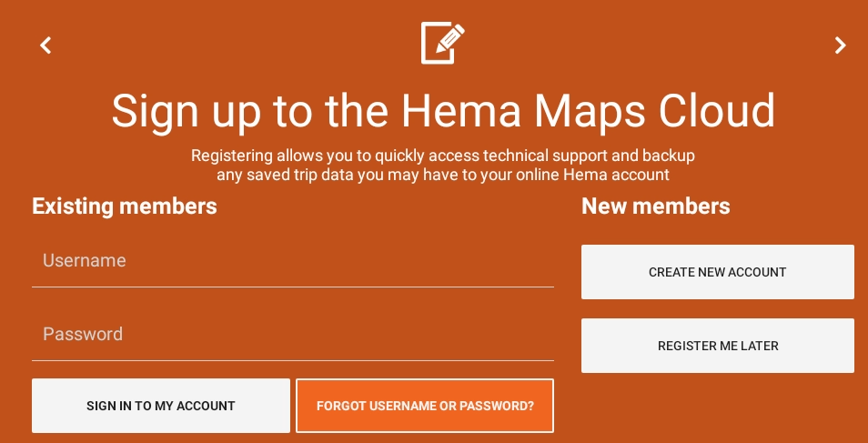This screenshot has width=868, height=443.
Task: Click the 'any saved trip data' text line
Action: (443, 175)
